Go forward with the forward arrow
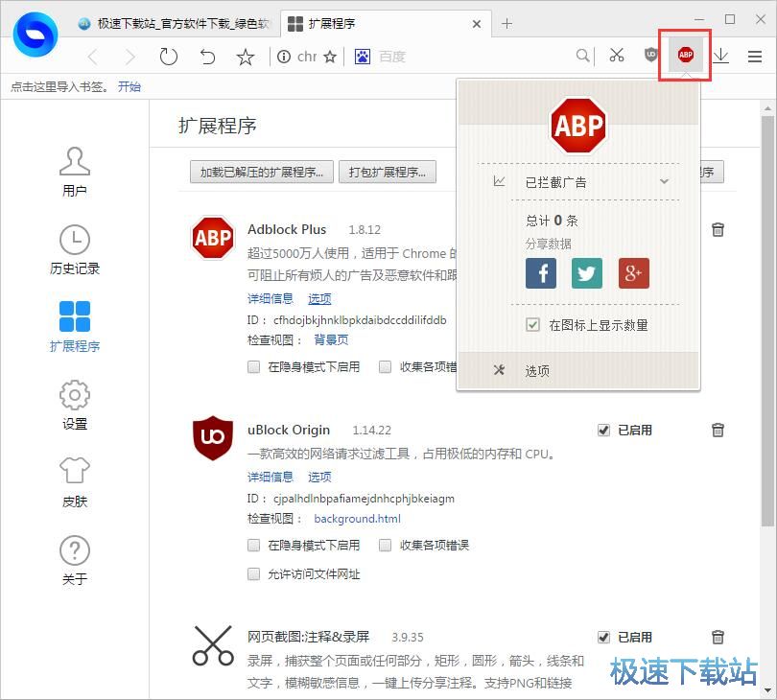The height and width of the screenshot is (700, 777). click(129, 57)
